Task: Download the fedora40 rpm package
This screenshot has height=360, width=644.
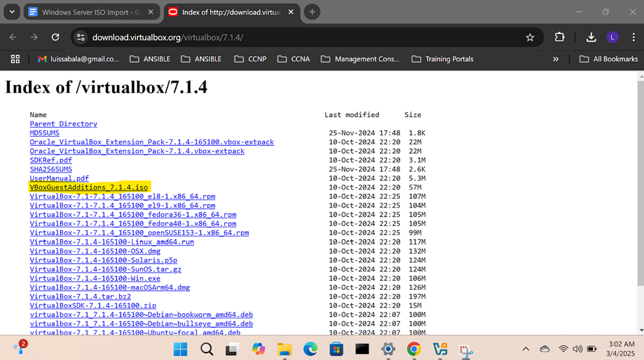Action: coord(133,223)
